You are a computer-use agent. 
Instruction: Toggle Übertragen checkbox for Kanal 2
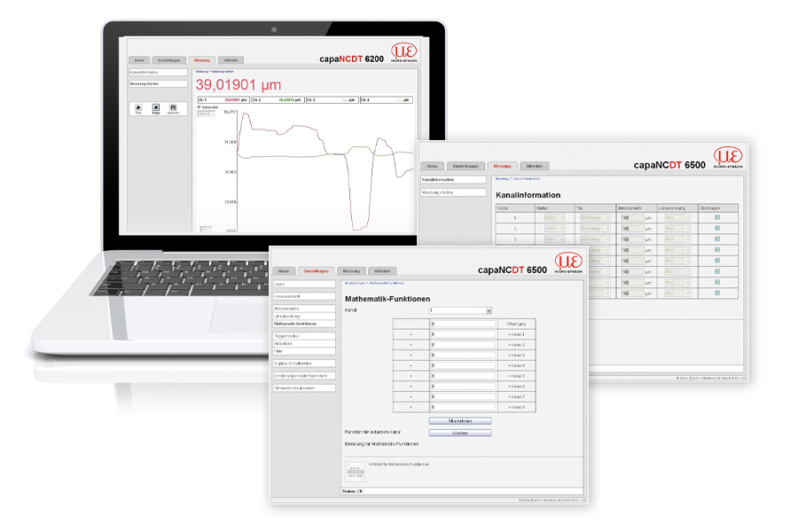(x=716, y=228)
